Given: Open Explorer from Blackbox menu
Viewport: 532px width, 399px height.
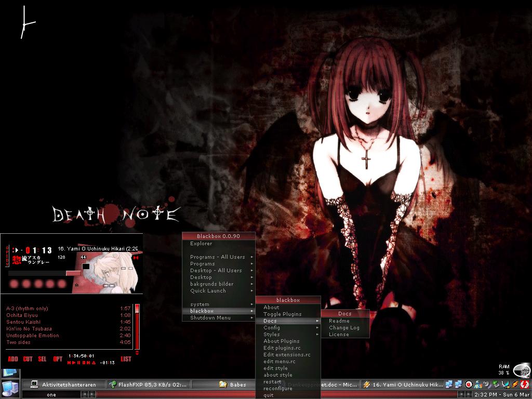Looking at the screenshot, I should click(219, 244).
